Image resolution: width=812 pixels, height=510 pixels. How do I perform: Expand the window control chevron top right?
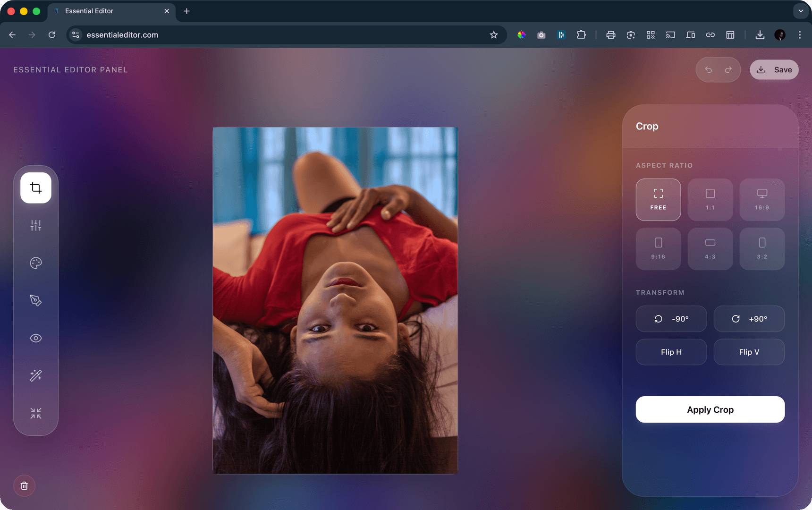click(800, 10)
